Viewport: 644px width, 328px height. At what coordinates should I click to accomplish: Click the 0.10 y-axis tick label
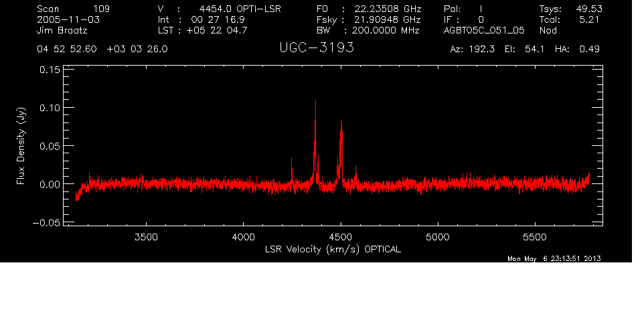click(x=50, y=108)
